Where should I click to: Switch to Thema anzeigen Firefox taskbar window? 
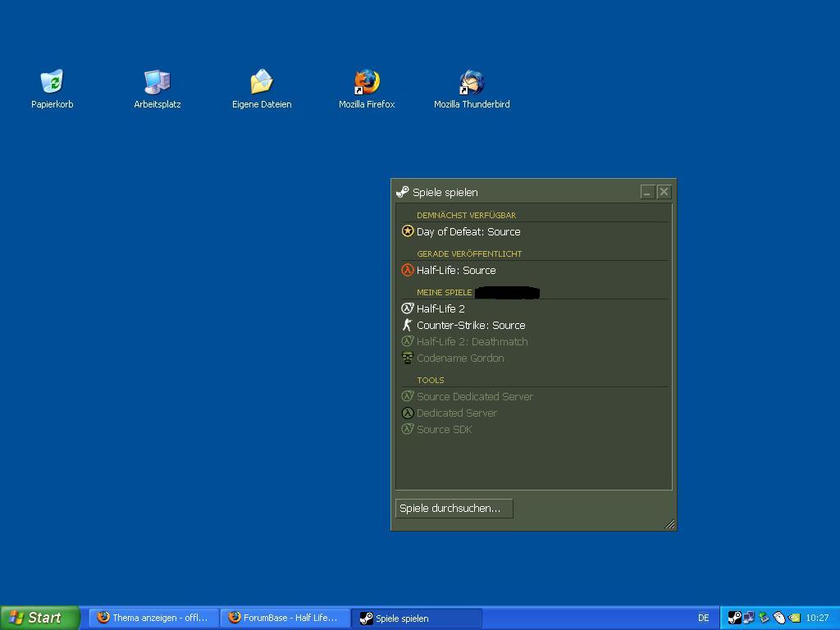(153, 618)
